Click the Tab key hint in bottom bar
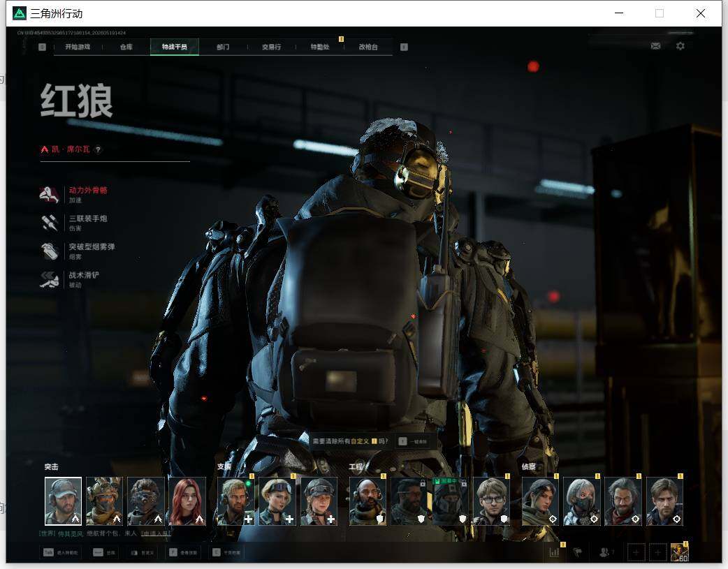Viewport: 728px width, 569px height. pyautogui.click(x=48, y=552)
